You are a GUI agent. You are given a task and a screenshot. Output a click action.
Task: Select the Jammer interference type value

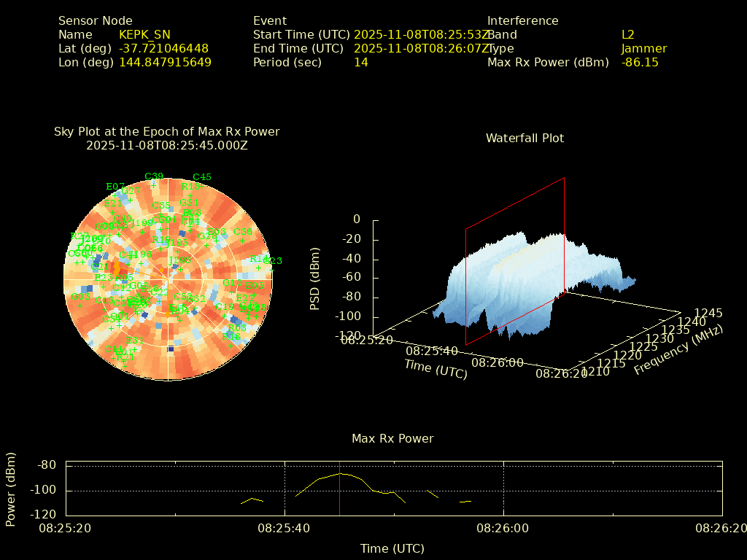644,48
